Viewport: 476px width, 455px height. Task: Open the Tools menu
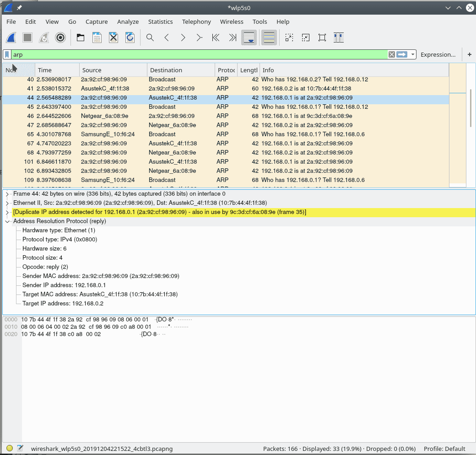(260, 21)
